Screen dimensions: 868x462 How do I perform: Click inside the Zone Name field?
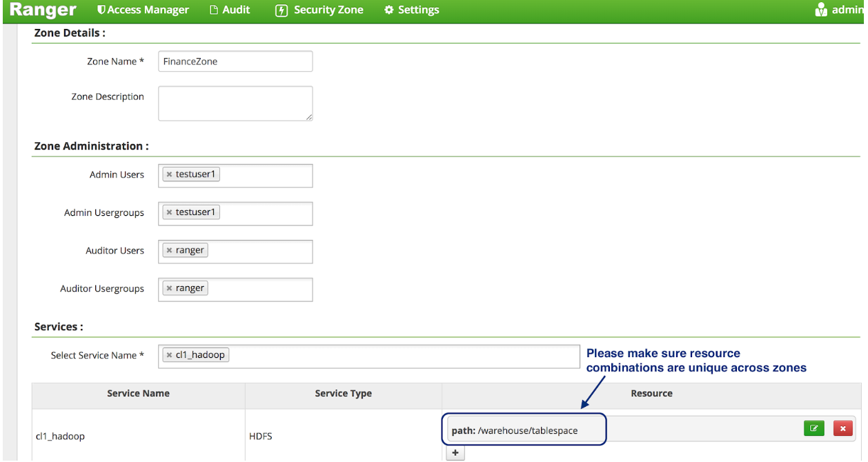pos(235,61)
